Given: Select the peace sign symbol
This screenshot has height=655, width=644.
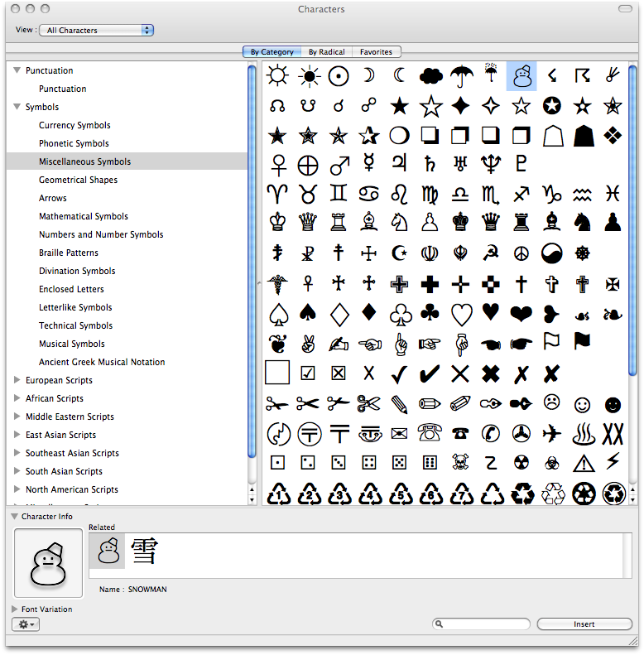Looking at the screenshot, I should [521, 253].
